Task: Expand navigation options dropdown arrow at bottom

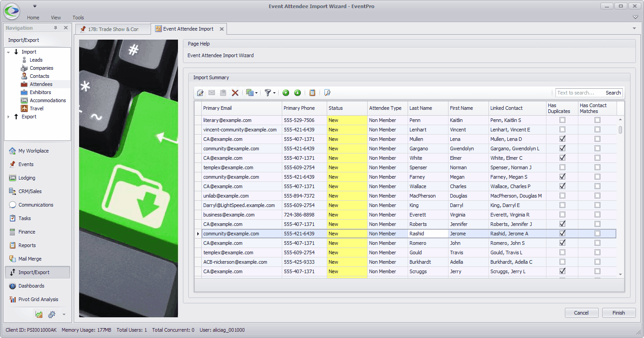Action: coord(64,314)
